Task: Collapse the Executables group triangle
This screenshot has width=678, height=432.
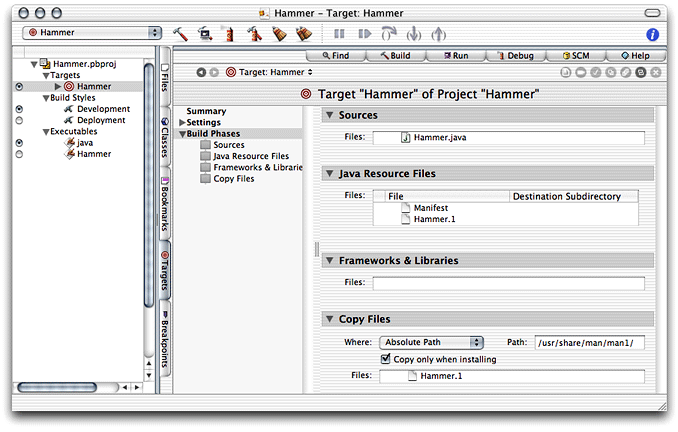Action: (x=46, y=132)
